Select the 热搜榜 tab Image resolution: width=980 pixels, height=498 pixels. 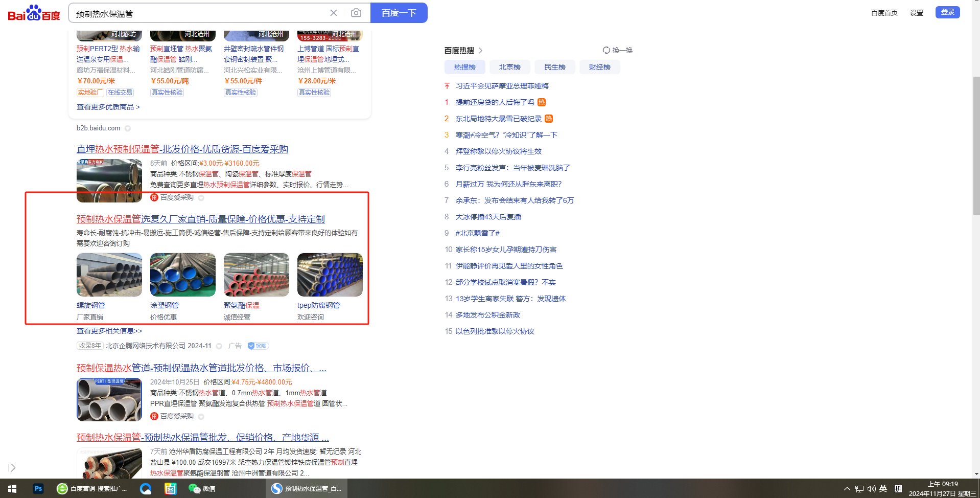pyautogui.click(x=465, y=67)
